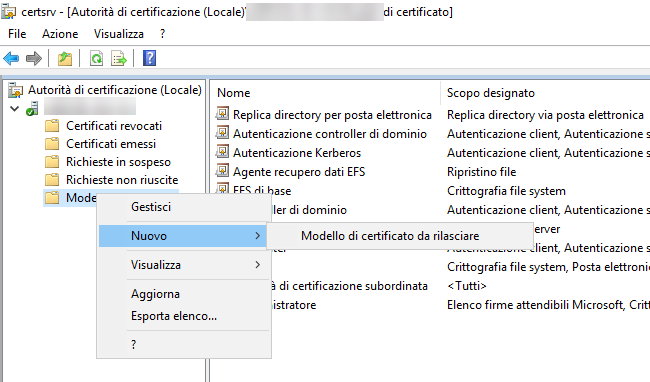
Task: Click the Certificati emessi folder icon
Action: coord(52,144)
